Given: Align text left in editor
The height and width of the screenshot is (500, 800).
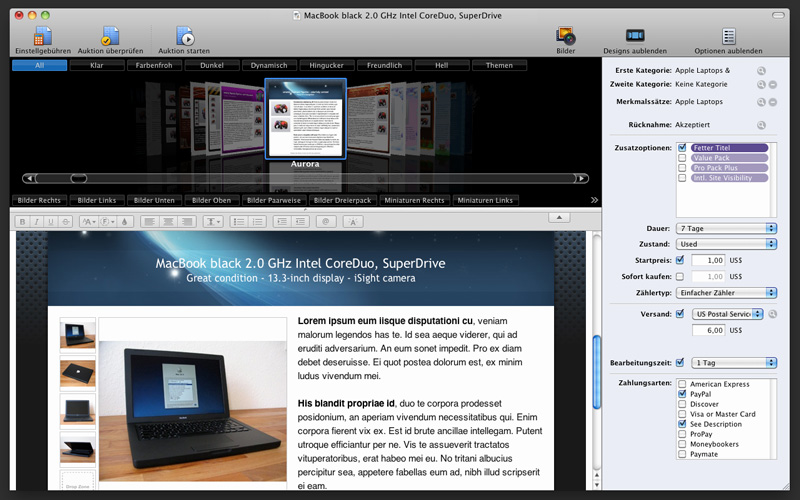Looking at the screenshot, I should point(149,221).
